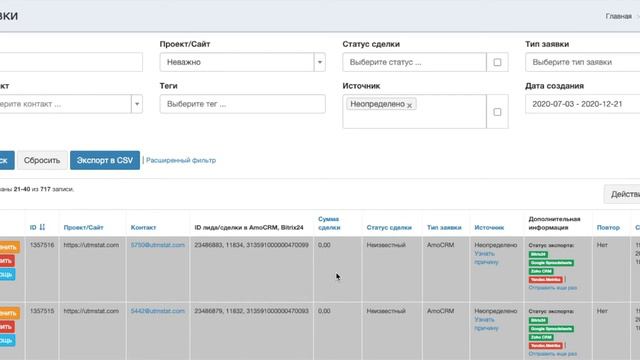Click Zoho CRM badge in row 1357515

(541, 338)
